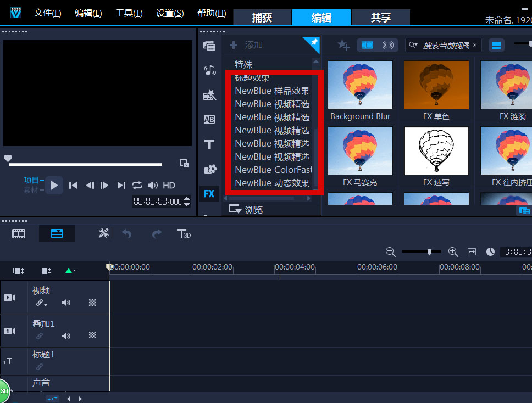Toggle the ripple link on the 标题1 track

[40, 367]
